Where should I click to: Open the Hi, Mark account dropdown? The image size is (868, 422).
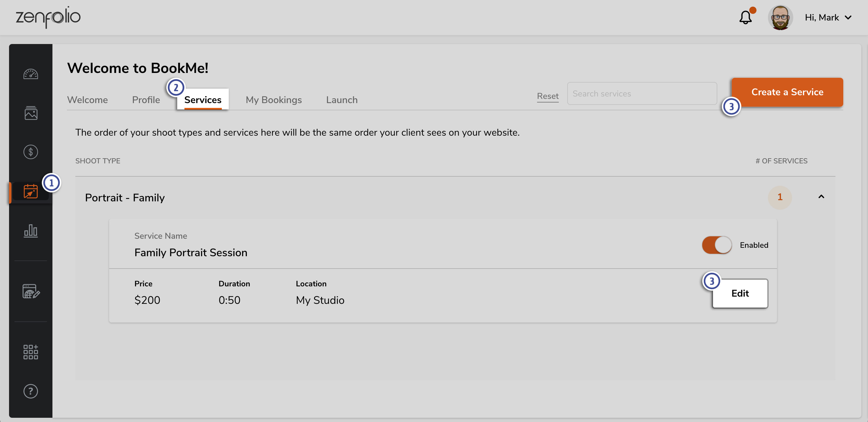click(x=828, y=17)
